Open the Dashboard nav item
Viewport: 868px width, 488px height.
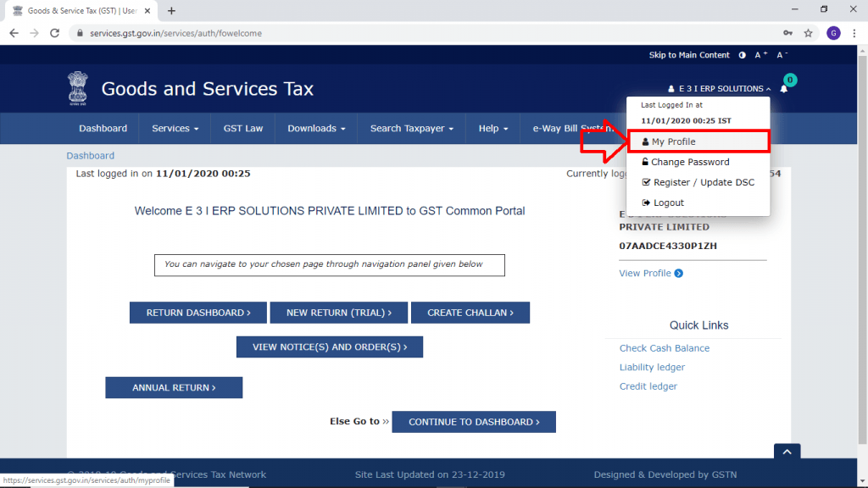click(103, 129)
